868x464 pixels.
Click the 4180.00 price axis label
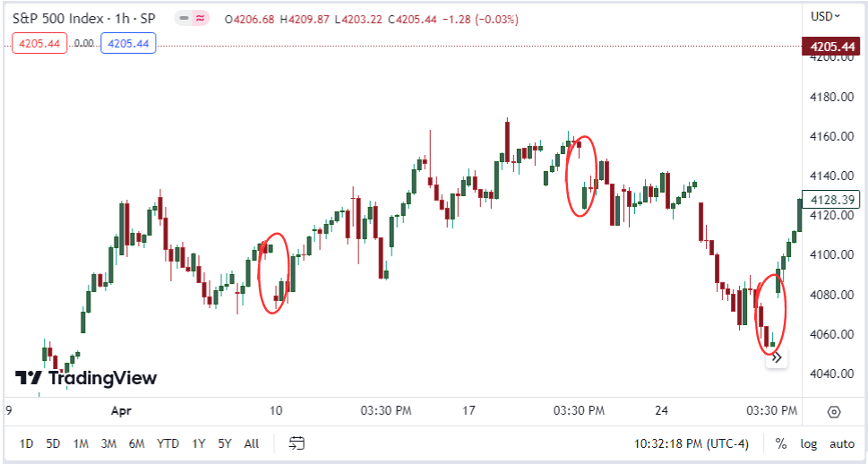point(832,97)
